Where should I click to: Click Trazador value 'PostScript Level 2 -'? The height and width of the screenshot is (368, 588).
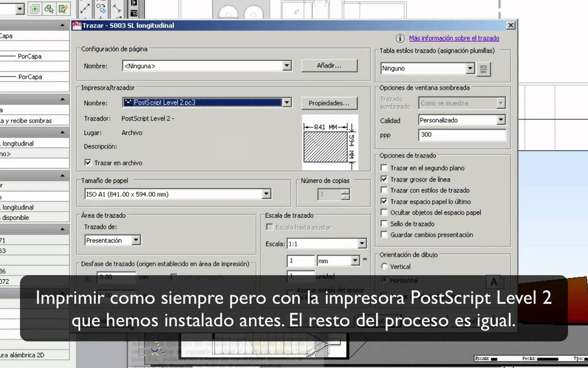pyautogui.click(x=148, y=118)
